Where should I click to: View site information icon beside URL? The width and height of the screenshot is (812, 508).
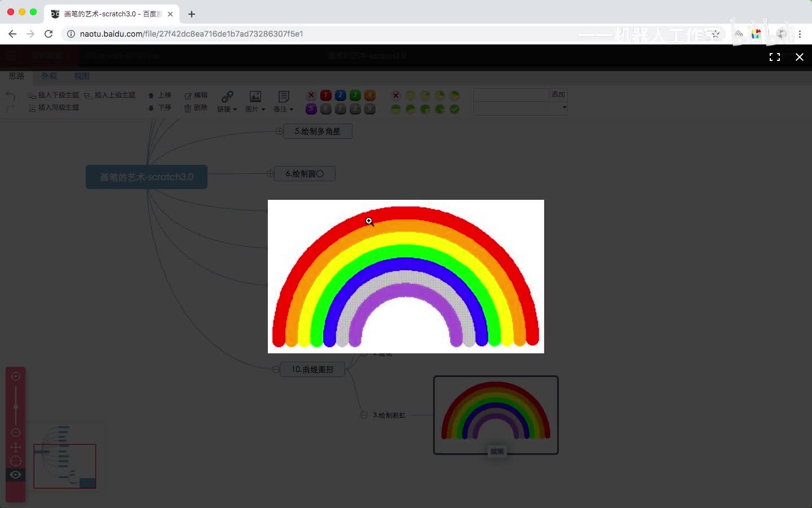coord(71,34)
